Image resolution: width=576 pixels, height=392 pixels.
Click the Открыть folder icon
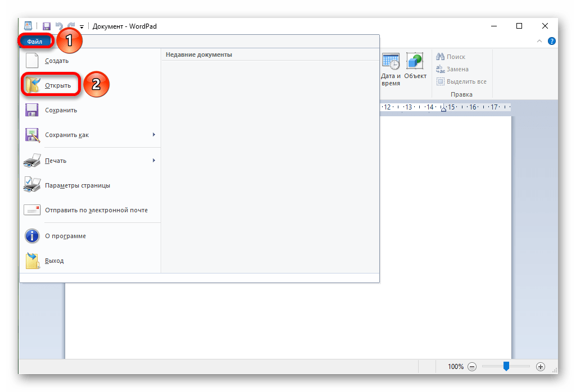pyautogui.click(x=32, y=85)
